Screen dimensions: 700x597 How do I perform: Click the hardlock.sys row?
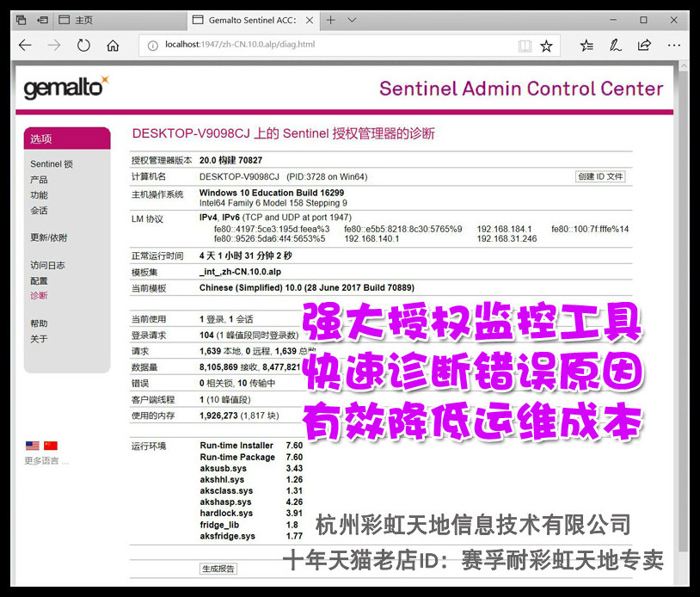tap(251, 514)
